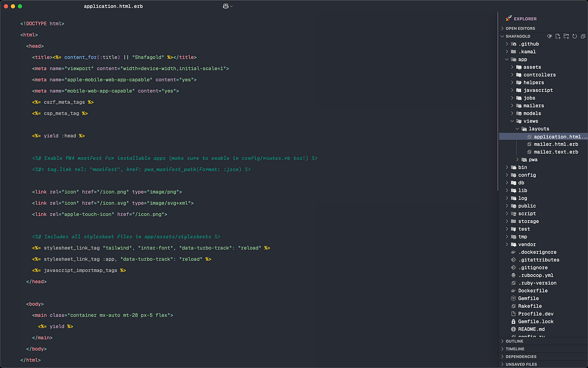Click the Gemfile shield icon

point(513,299)
